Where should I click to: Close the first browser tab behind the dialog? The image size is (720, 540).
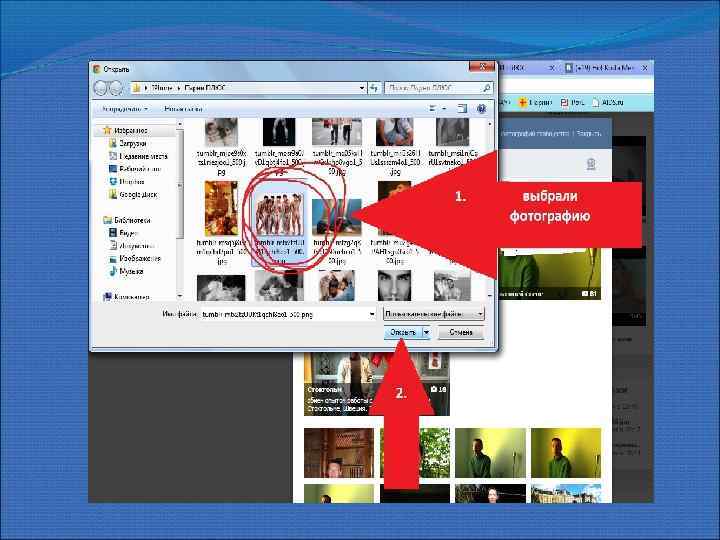point(552,68)
